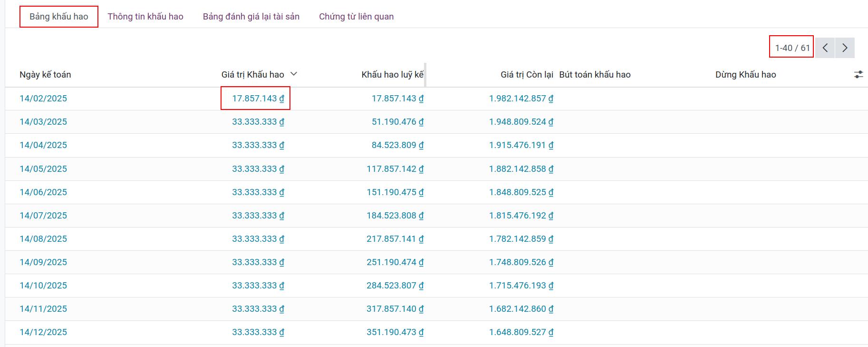This screenshot has width=868, height=347.
Task: Open the row dated 14/06/2025
Action: [43, 192]
